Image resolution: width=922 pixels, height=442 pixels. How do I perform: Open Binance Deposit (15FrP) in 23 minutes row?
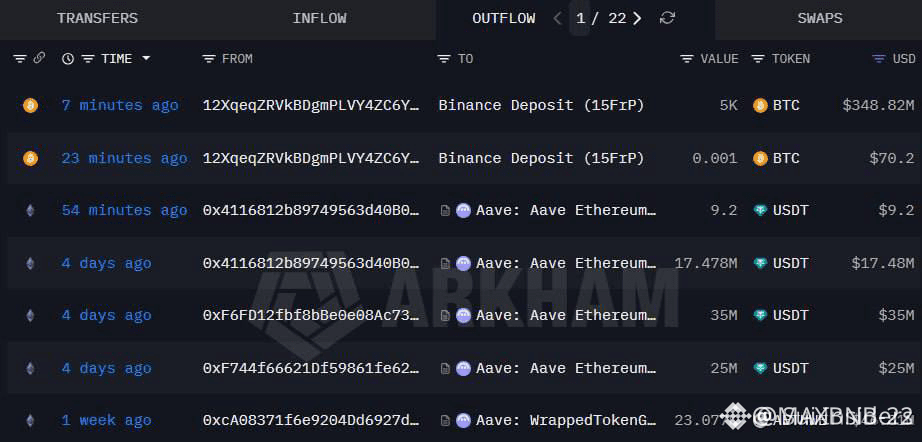point(541,158)
